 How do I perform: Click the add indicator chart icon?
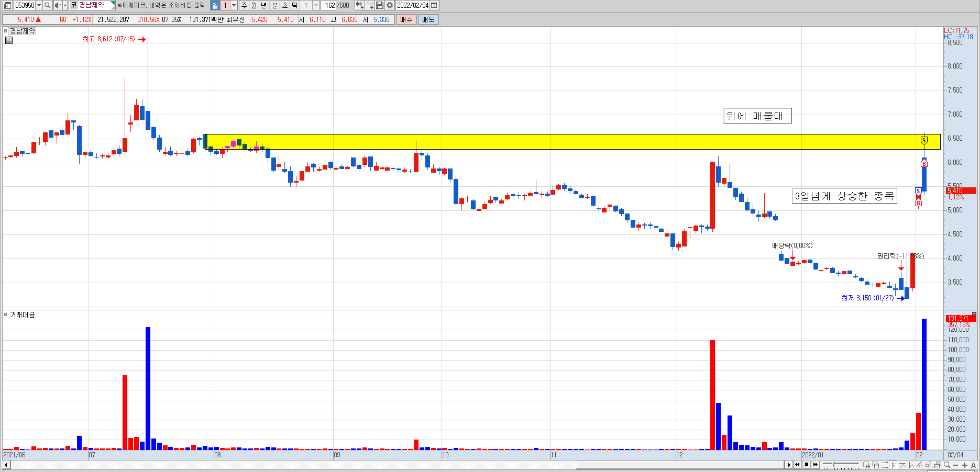(x=359, y=5)
